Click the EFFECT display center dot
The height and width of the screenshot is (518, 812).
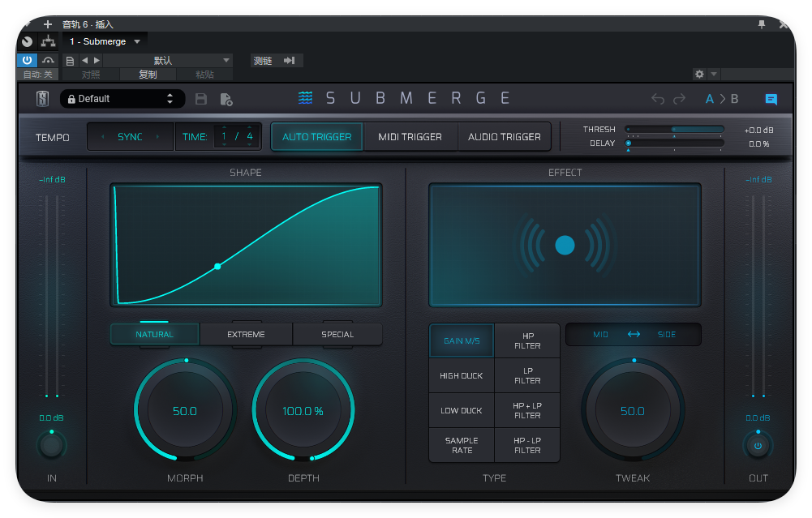pos(565,246)
